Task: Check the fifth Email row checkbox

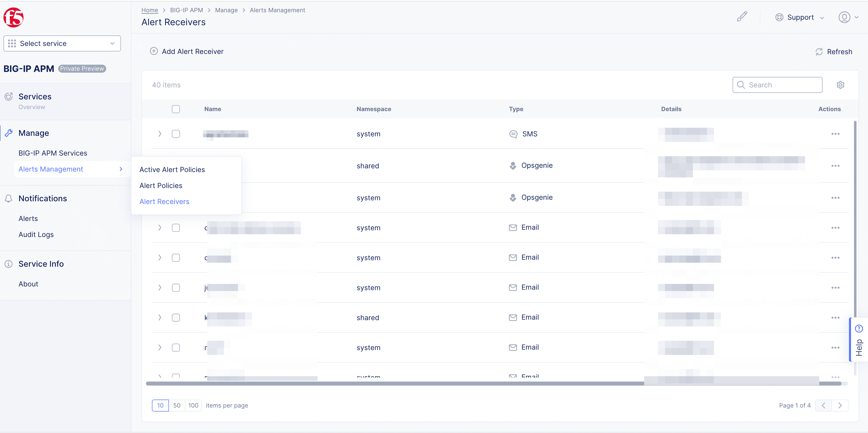Action: (x=176, y=348)
